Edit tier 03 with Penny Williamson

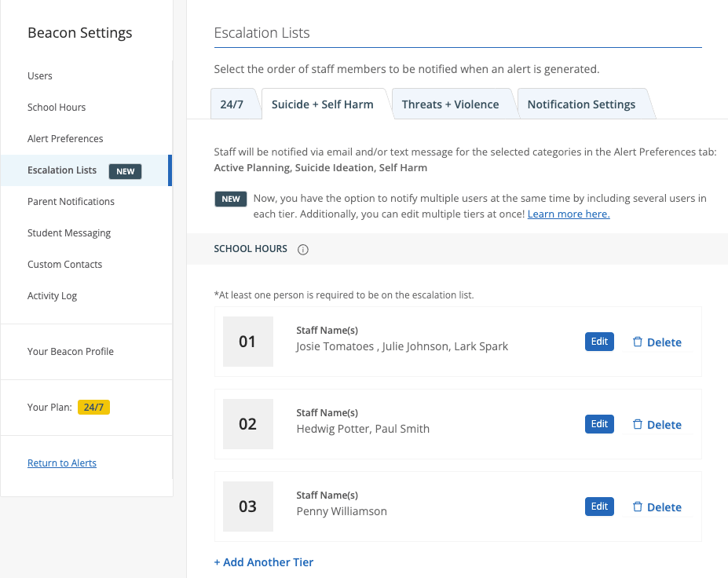click(599, 507)
